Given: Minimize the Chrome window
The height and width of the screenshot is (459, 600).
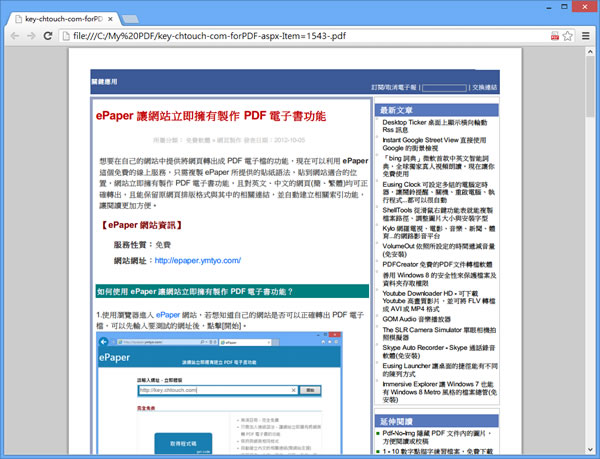Looking at the screenshot, I should tap(549, 7).
